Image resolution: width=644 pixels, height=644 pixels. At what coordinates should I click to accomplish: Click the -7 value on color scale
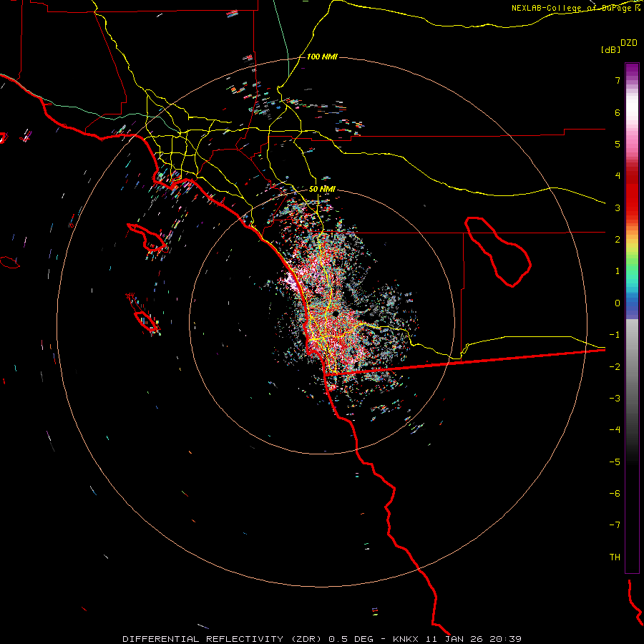click(615, 525)
